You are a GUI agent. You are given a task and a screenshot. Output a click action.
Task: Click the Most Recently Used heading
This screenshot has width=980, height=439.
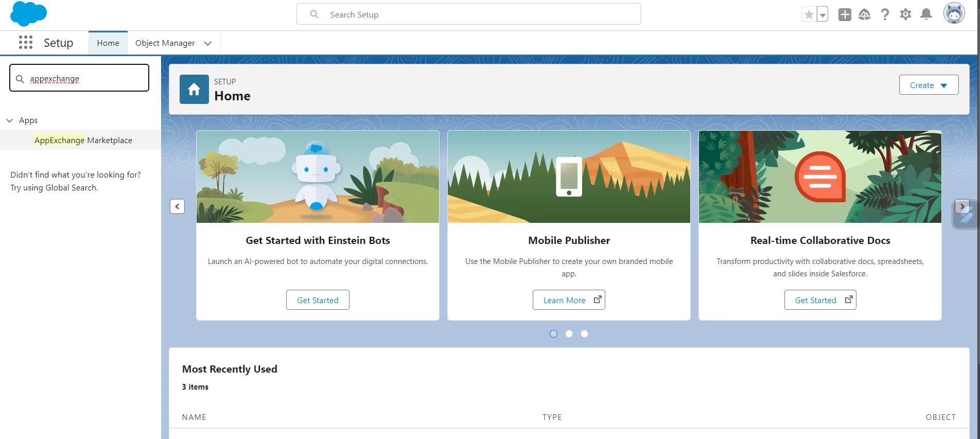(x=230, y=369)
